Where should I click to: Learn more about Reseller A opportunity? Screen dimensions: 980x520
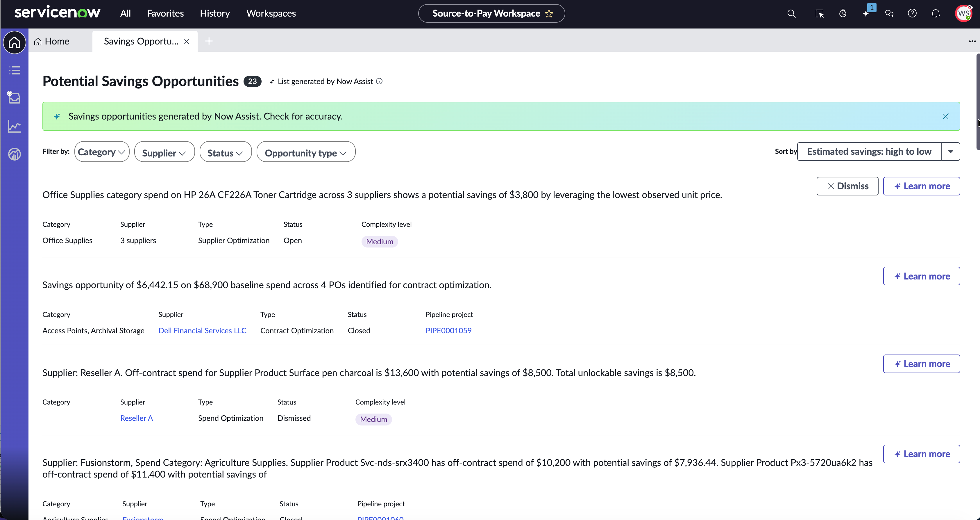pyautogui.click(x=921, y=364)
